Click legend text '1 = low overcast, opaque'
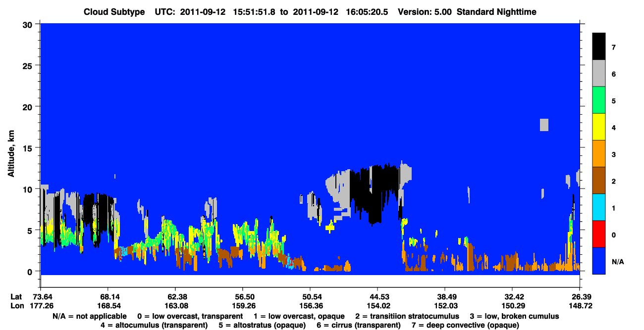644x330 pixels. (299, 316)
